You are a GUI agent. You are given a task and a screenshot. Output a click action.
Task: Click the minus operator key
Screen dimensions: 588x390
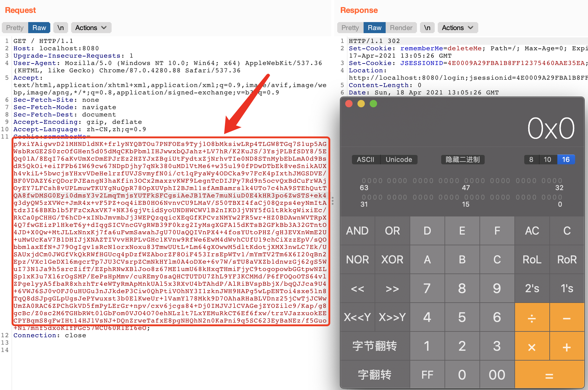567,318
